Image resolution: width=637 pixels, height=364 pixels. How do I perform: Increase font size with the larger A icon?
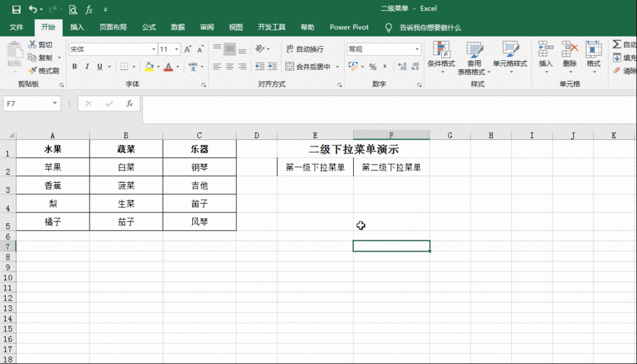[188, 50]
